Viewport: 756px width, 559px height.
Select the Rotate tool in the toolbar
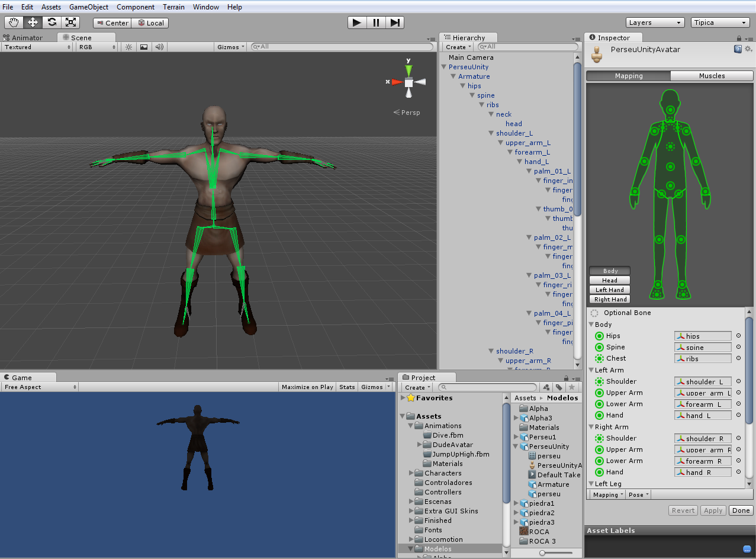[x=52, y=23]
